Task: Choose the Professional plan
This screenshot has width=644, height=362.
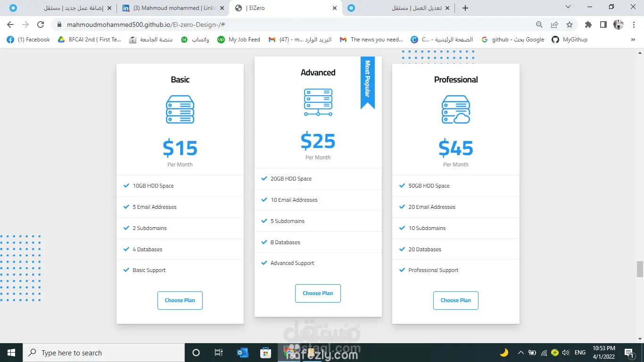Action: tap(456, 300)
